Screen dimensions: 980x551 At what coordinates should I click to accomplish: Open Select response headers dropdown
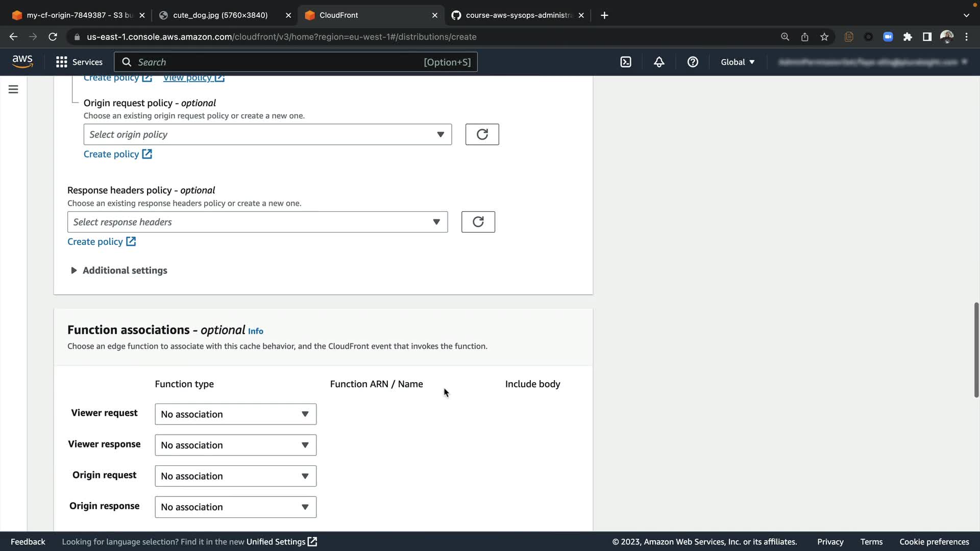(x=257, y=222)
